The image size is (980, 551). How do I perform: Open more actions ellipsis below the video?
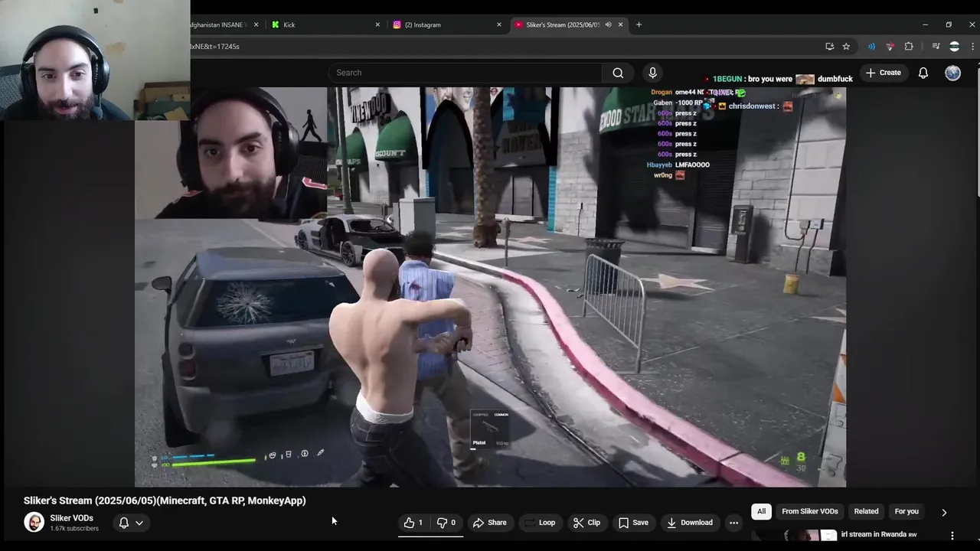[x=733, y=523]
